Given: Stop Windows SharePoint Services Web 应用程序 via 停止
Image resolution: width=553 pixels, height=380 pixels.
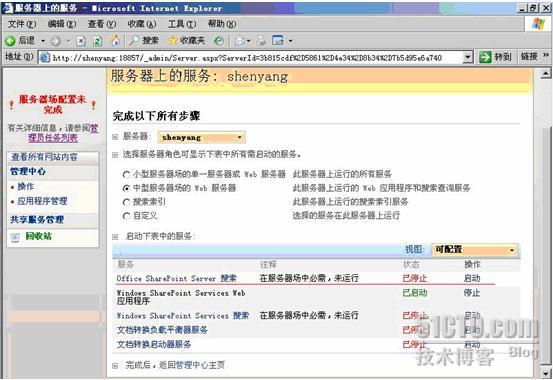Looking at the screenshot, I should click(x=472, y=293).
